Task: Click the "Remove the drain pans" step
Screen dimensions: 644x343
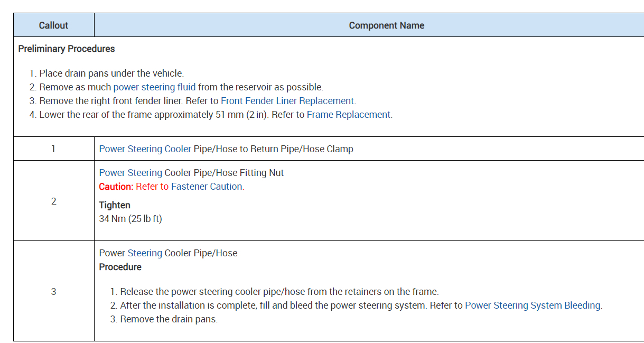Action: click(x=169, y=319)
